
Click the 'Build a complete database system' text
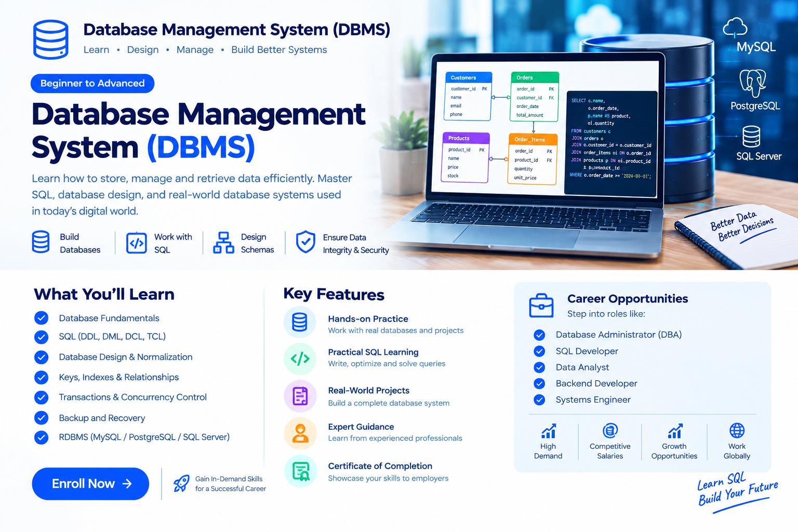(x=389, y=403)
